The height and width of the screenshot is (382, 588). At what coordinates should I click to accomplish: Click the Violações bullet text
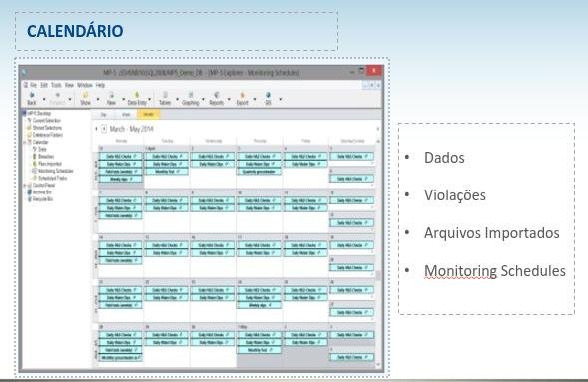pos(455,195)
